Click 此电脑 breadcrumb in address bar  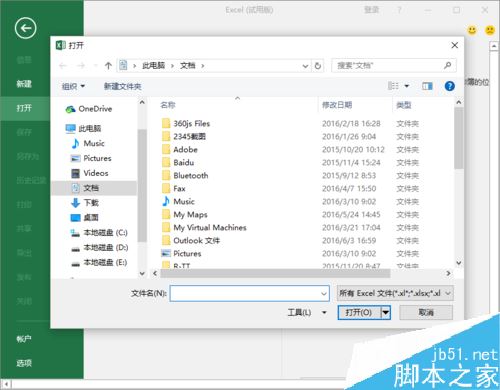(154, 66)
